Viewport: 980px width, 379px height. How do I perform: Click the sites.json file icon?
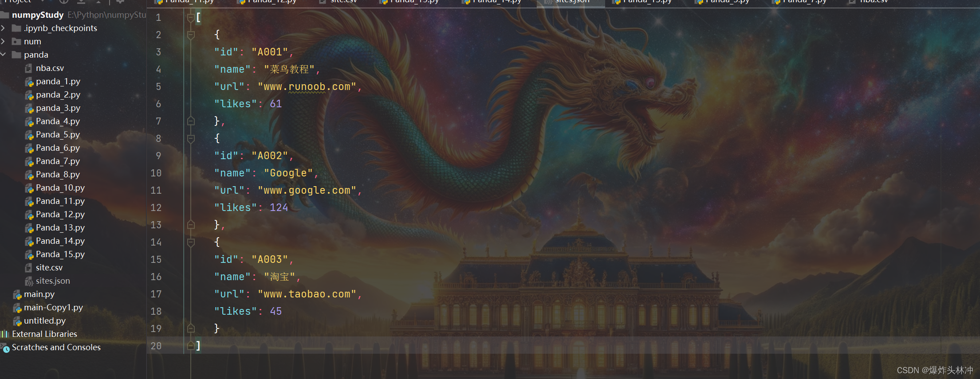[x=29, y=281]
